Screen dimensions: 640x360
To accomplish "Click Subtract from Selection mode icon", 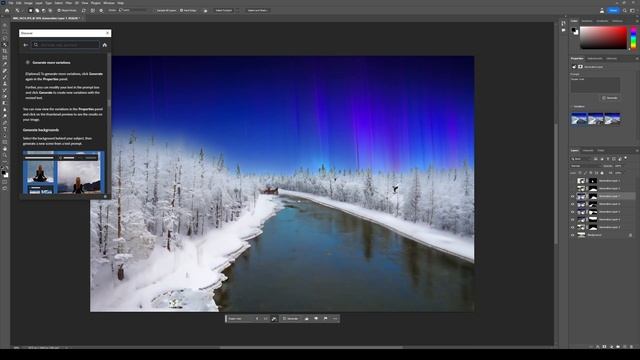I will [44, 10].
